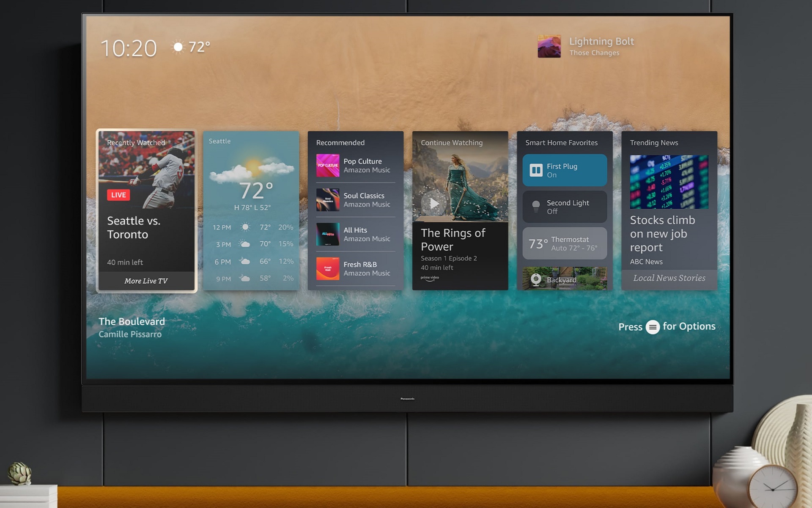
Task: Select the Trending News header
Action: (654, 143)
